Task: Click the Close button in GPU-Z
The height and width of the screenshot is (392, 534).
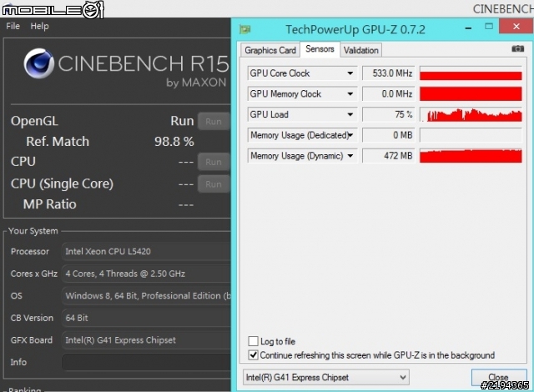Action: pos(498,377)
